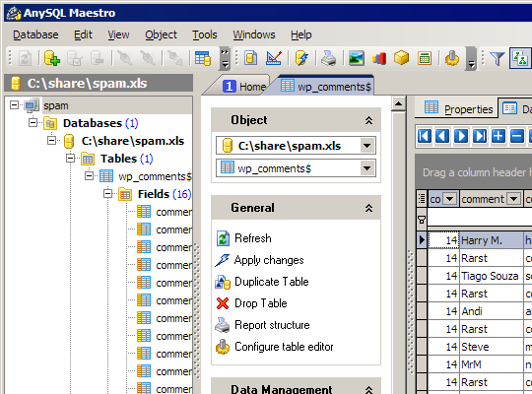Open the comment column filter dropdown
532x394 pixels.
pyautogui.click(x=513, y=199)
